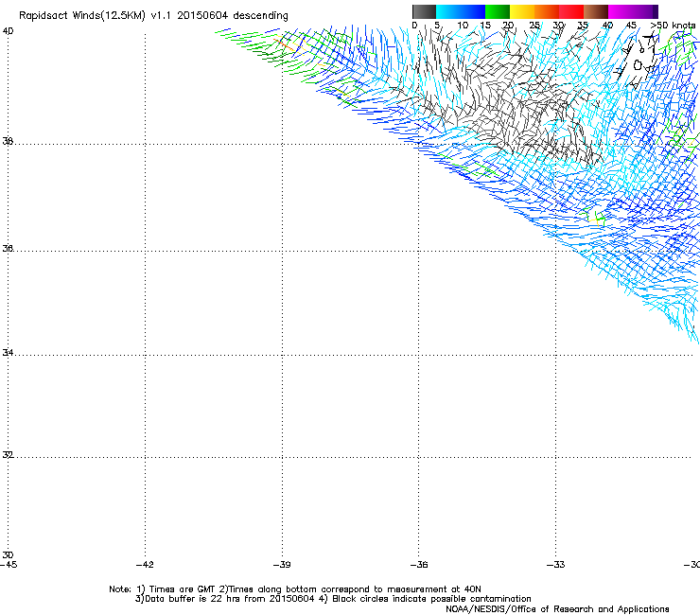
Task: Click the legend tick label '45'
Action: pos(631,26)
